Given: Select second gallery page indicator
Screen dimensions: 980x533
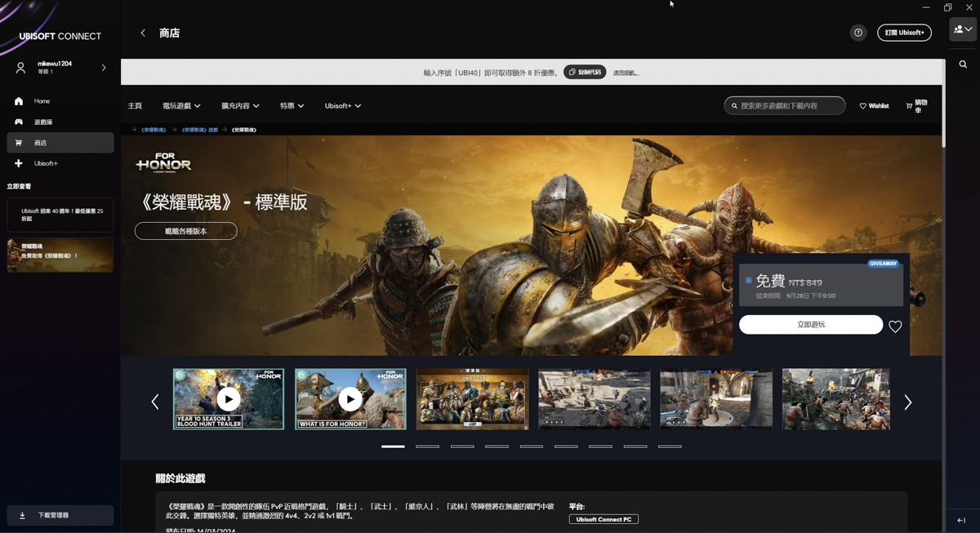Looking at the screenshot, I should point(427,446).
